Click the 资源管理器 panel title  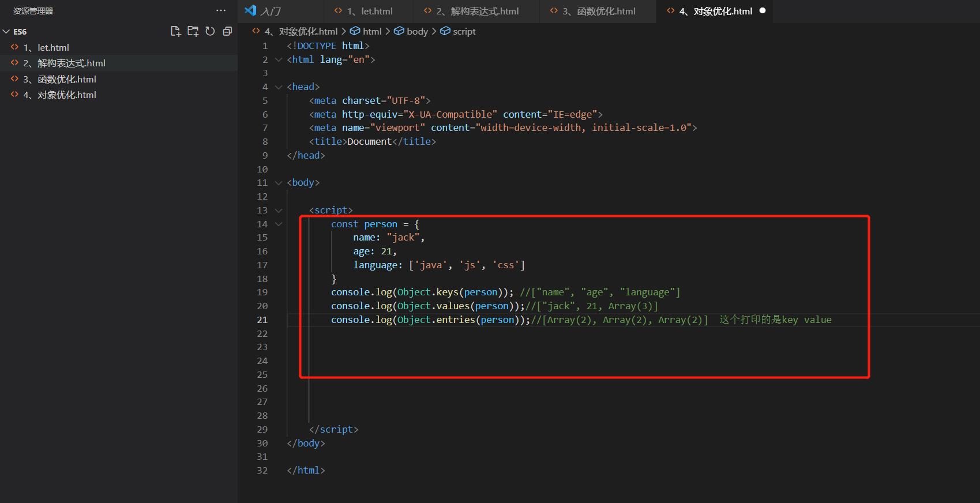pyautogui.click(x=33, y=10)
